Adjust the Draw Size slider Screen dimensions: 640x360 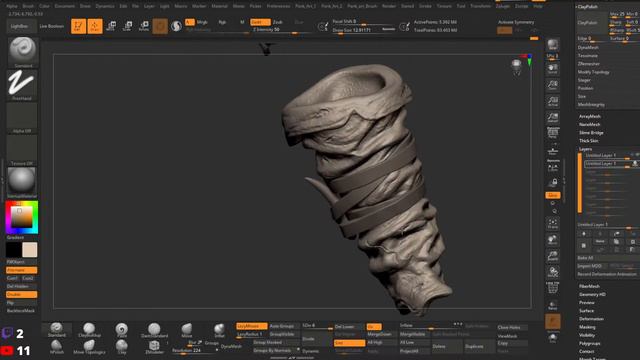pos(363,30)
